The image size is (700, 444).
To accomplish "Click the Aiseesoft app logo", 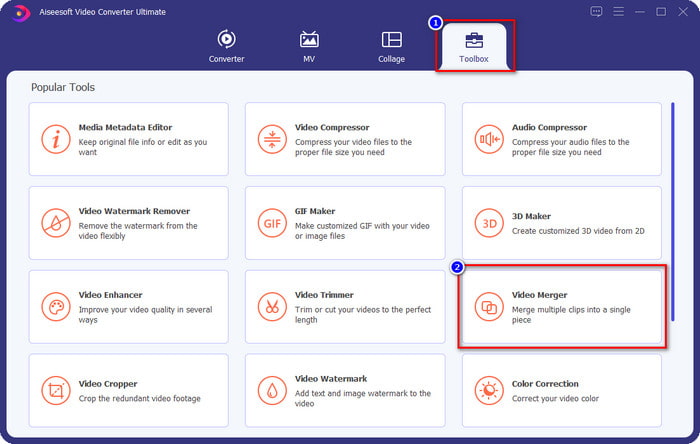I will pos(20,12).
